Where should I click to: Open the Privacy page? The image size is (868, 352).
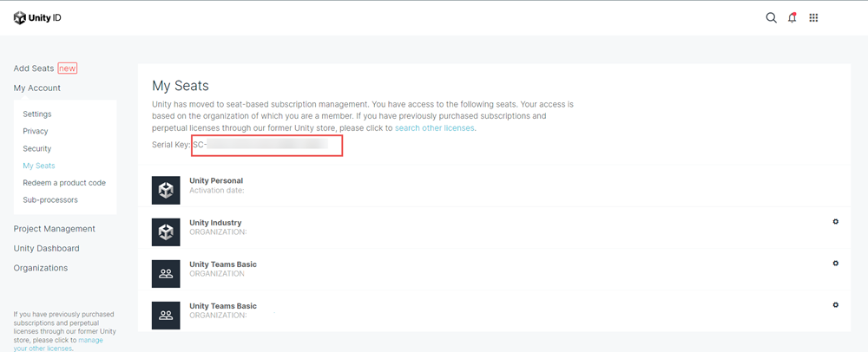pyautogui.click(x=36, y=131)
